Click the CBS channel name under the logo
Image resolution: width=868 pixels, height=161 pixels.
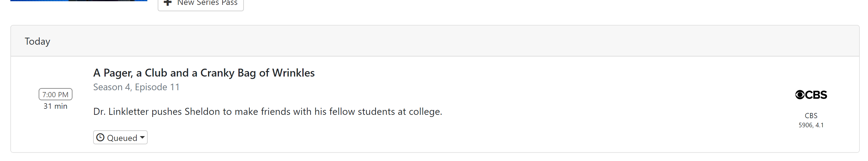point(811,116)
